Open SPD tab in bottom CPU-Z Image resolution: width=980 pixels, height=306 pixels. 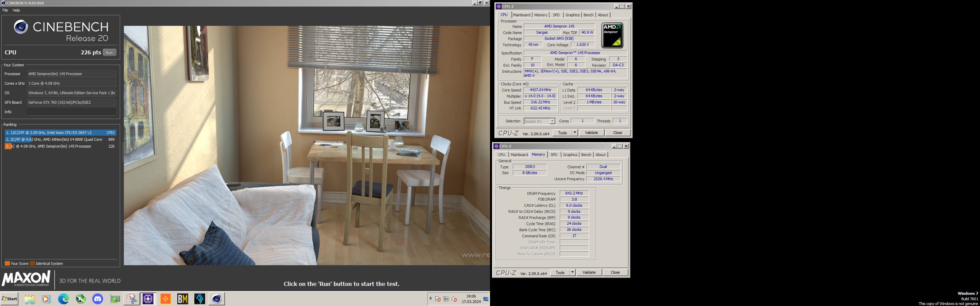click(554, 155)
